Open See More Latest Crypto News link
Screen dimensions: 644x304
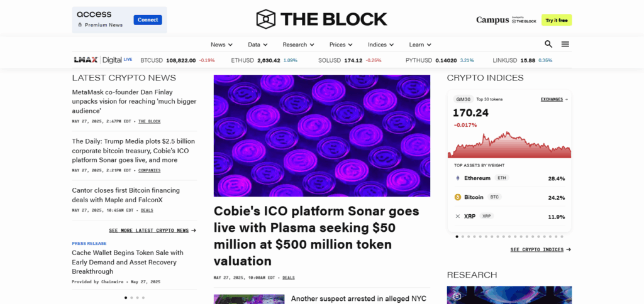pos(152,231)
